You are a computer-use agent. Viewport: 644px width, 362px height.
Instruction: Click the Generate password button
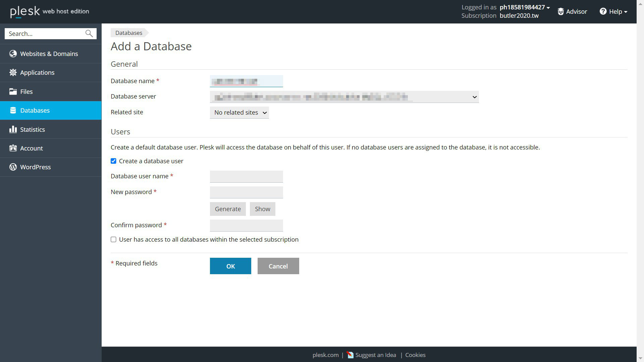[x=228, y=209]
